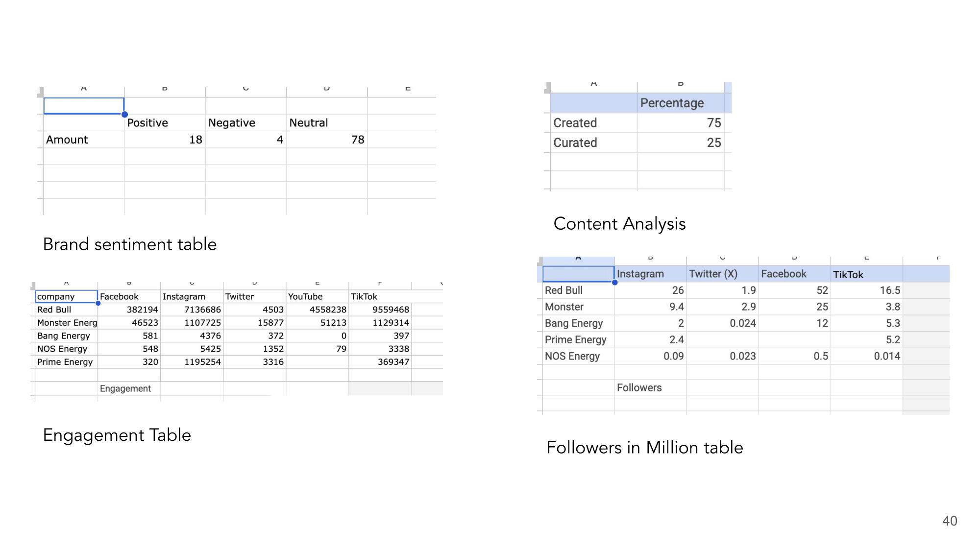The width and height of the screenshot is (980, 551).
Task: Select the value 0.014 in NOS Energy row
Action: click(x=866, y=356)
